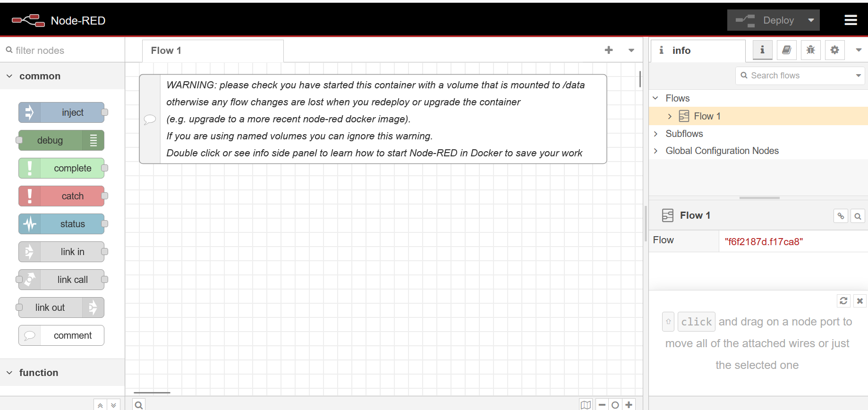Open the help book sidebar panel
This screenshot has width=868, height=410.
tap(786, 50)
